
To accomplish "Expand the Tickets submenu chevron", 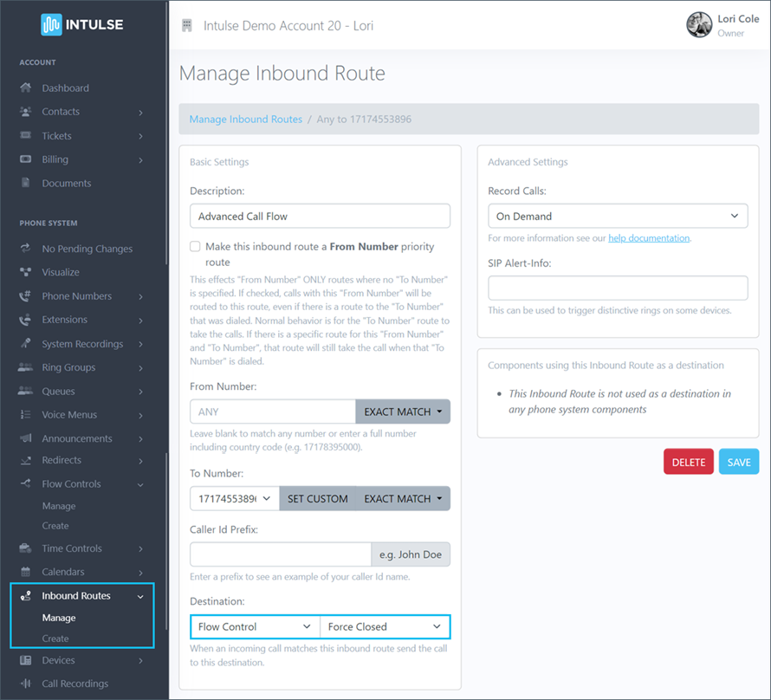I will (x=140, y=136).
